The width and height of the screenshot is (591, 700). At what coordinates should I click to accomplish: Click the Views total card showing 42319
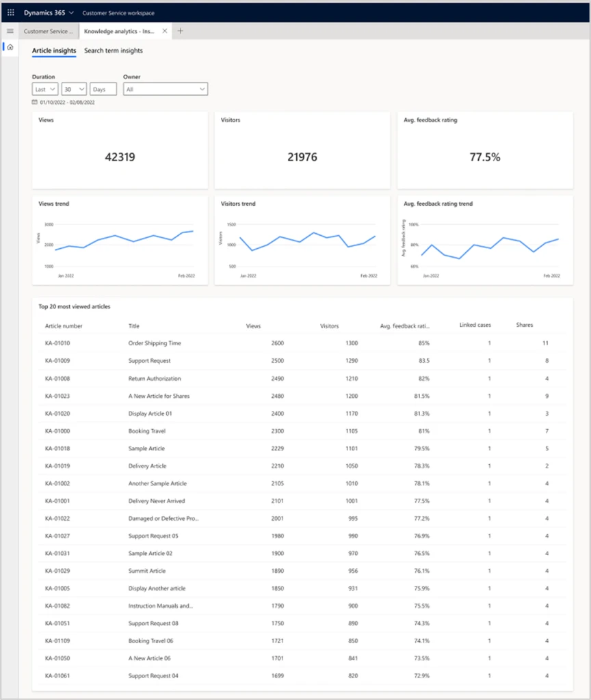tap(119, 157)
